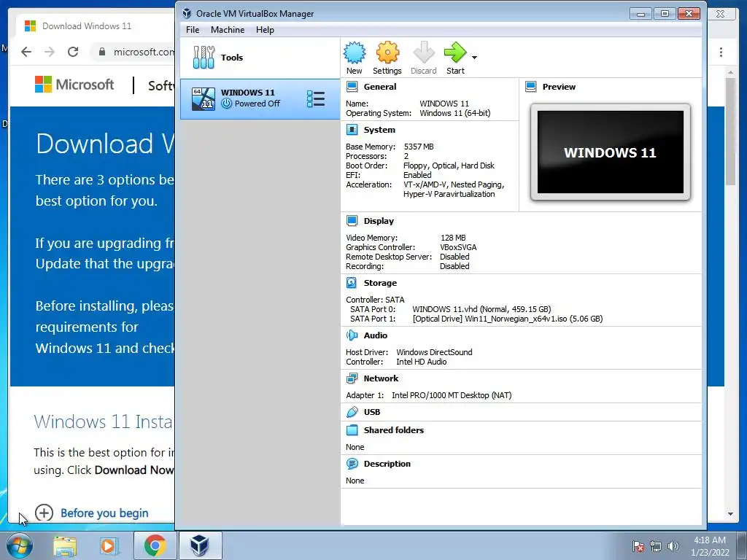Click the Chrome reload page button
Image resolution: width=747 pixels, height=560 pixels.
[x=73, y=52]
